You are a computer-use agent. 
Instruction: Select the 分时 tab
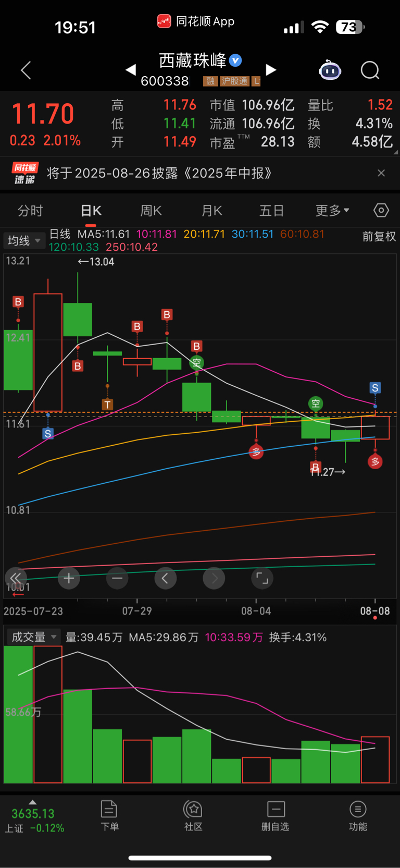(x=30, y=211)
